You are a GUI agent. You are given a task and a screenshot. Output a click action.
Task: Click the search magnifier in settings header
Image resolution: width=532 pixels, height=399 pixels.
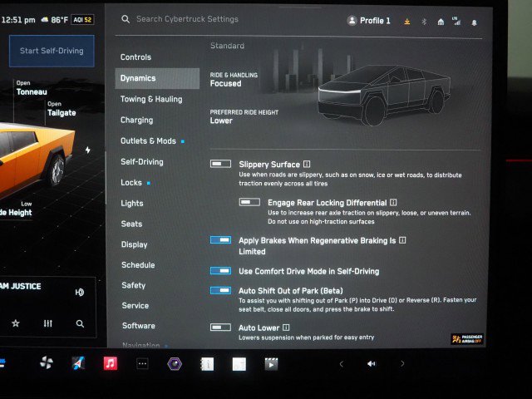click(126, 19)
